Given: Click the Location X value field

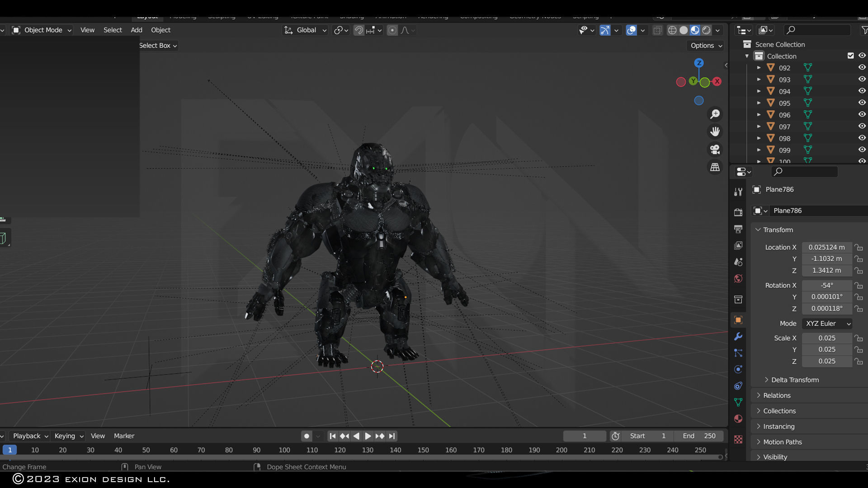Looking at the screenshot, I should click(826, 247).
